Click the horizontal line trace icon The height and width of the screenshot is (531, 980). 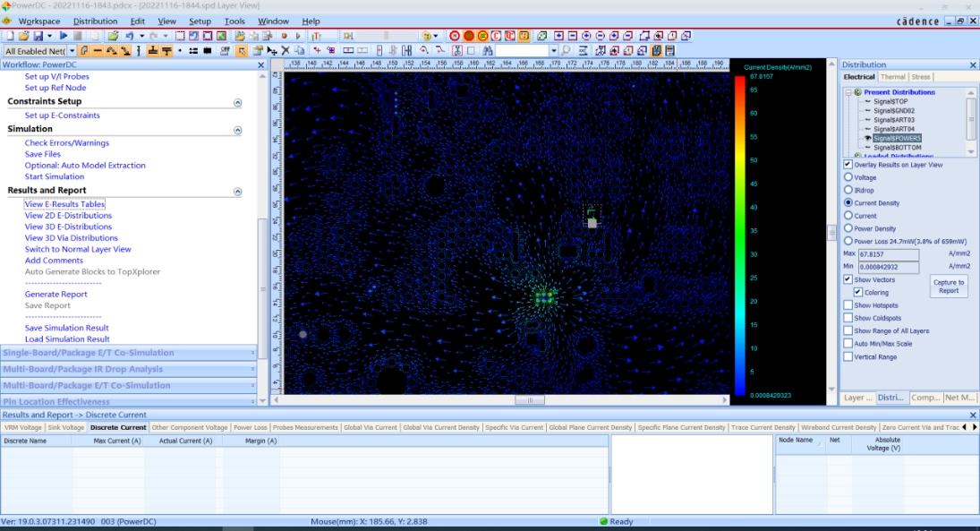click(x=98, y=51)
